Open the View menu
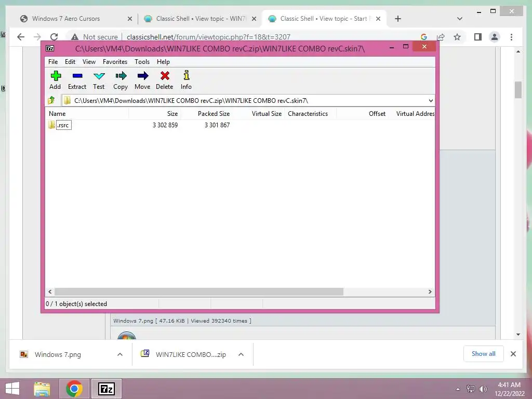 (x=89, y=62)
